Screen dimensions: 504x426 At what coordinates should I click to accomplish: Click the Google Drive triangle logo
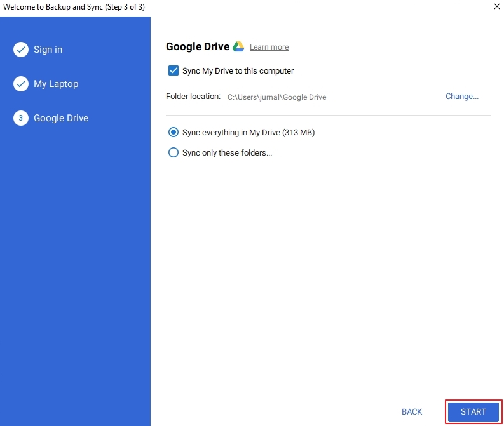238,46
